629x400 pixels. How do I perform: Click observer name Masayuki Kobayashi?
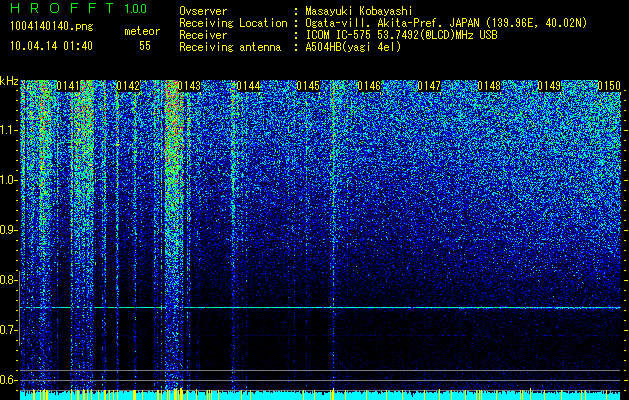(x=359, y=11)
